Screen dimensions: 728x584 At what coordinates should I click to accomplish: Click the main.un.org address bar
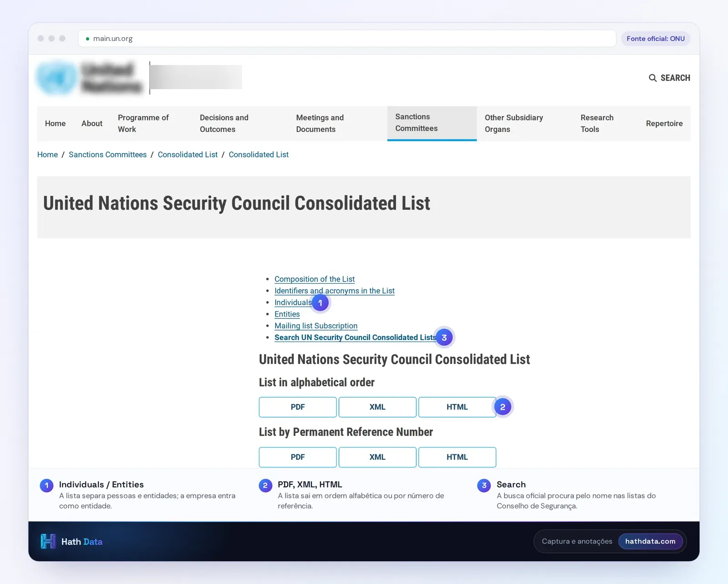(347, 39)
